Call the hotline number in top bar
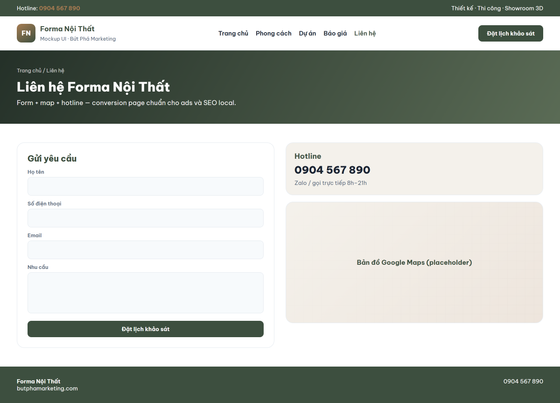The width and height of the screenshot is (560, 403). pos(60,8)
